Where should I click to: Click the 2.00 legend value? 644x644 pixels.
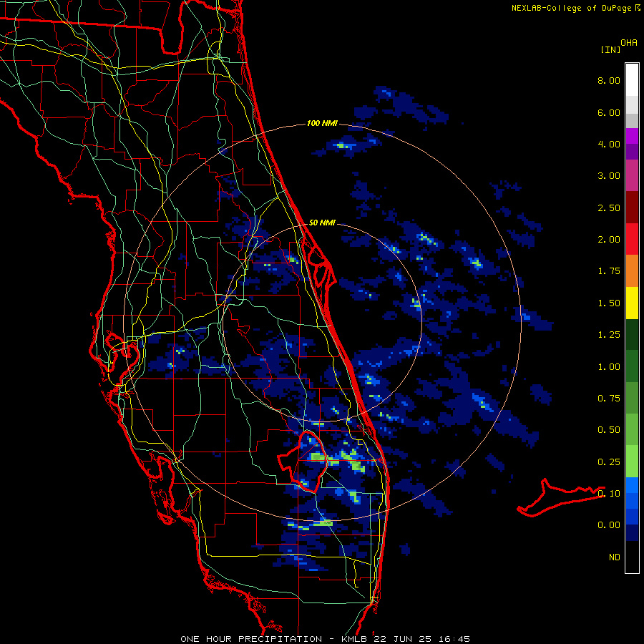(x=609, y=240)
